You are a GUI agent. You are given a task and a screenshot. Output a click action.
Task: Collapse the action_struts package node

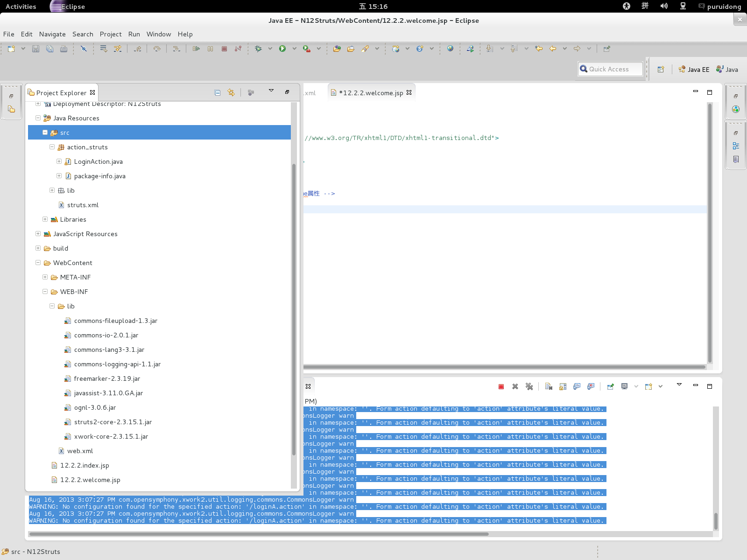(x=52, y=147)
